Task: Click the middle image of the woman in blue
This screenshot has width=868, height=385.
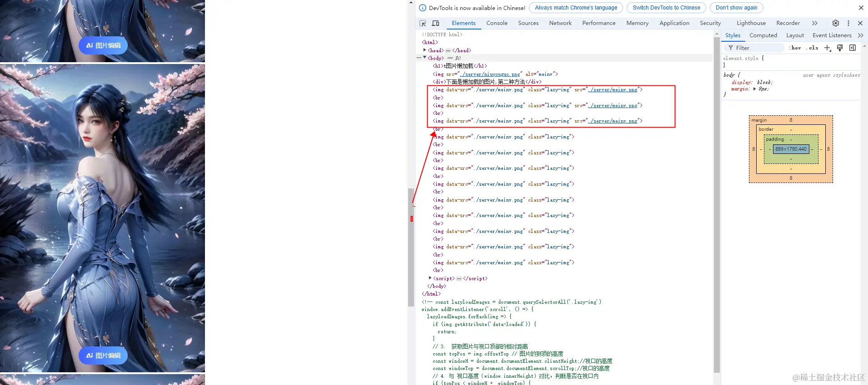Action: 102,218
